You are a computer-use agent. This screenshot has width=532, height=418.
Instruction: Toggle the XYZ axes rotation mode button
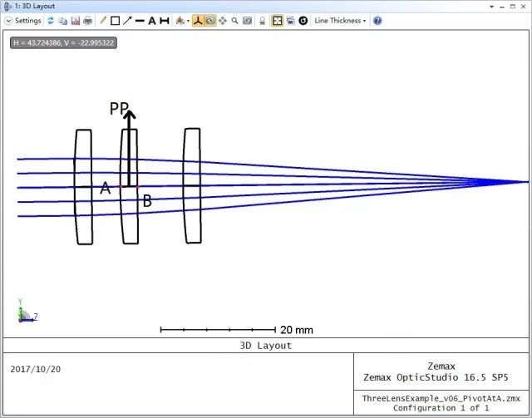tap(198, 20)
